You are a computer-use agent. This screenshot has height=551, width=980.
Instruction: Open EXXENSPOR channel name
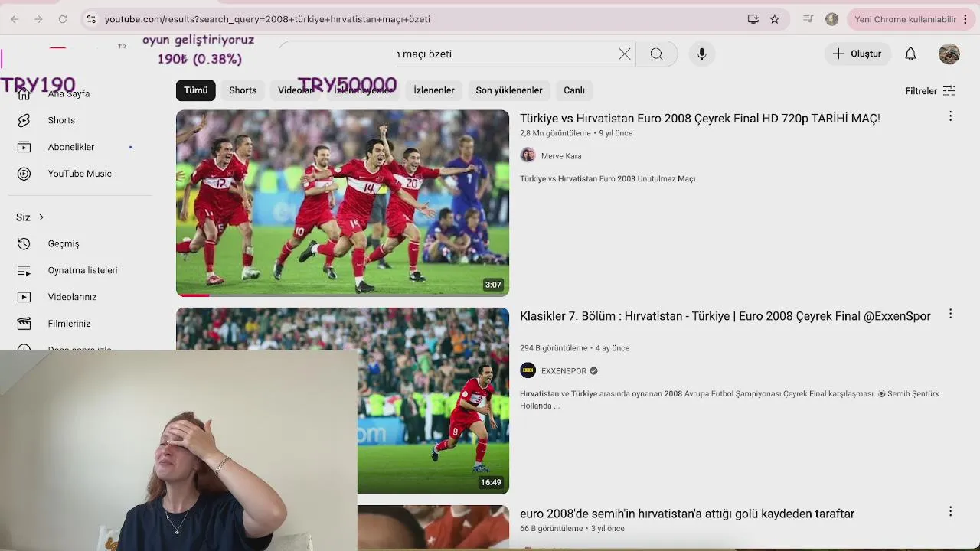(563, 371)
